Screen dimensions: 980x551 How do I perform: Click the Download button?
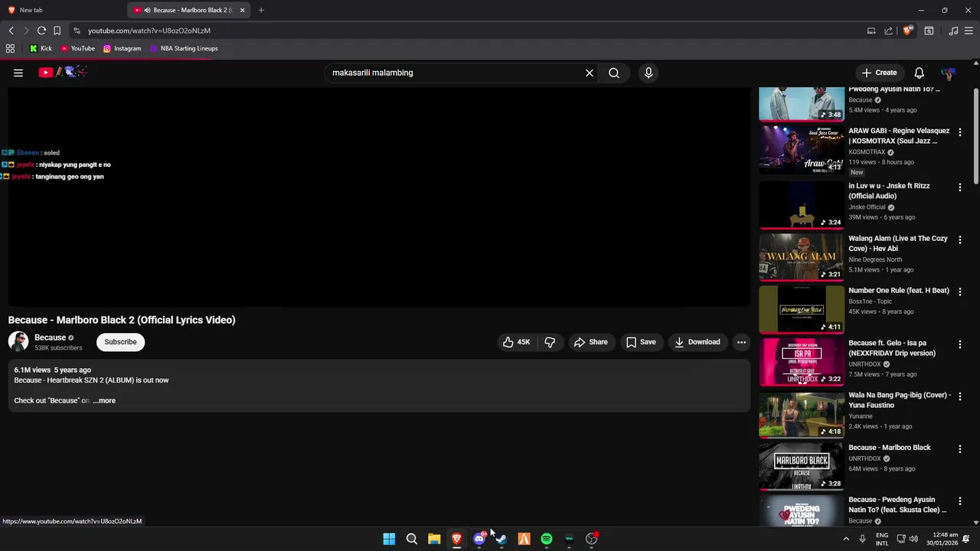pyautogui.click(x=697, y=342)
